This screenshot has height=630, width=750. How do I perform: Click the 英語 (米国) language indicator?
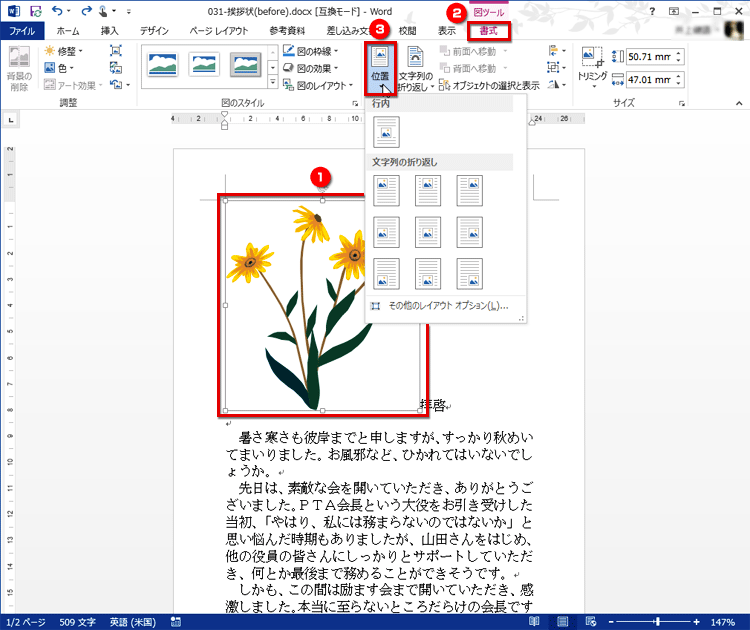[133, 622]
